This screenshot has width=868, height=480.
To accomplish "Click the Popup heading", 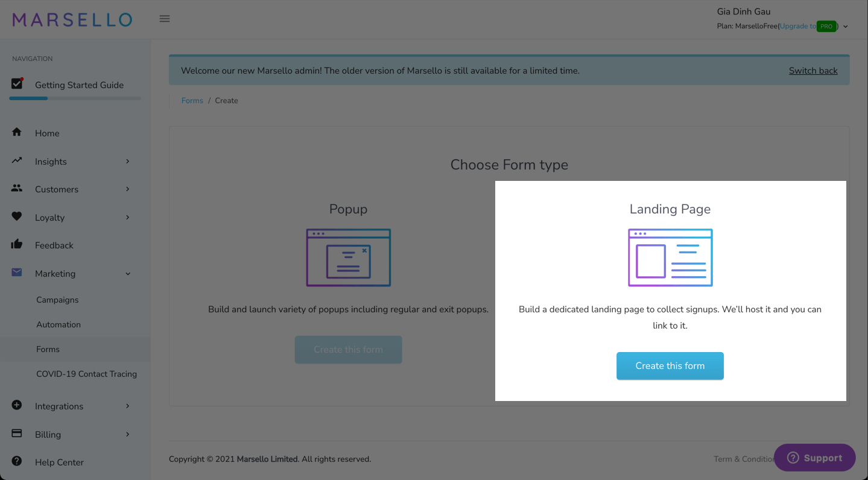I will click(349, 209).
